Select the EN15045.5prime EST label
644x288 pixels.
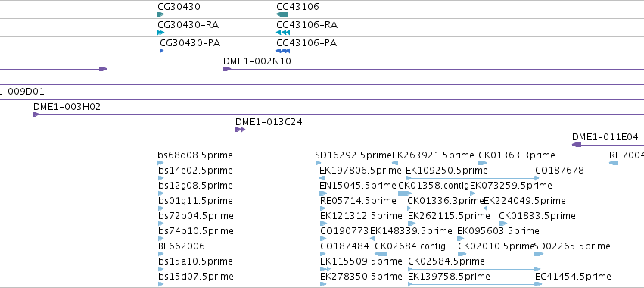pos(358,186)
